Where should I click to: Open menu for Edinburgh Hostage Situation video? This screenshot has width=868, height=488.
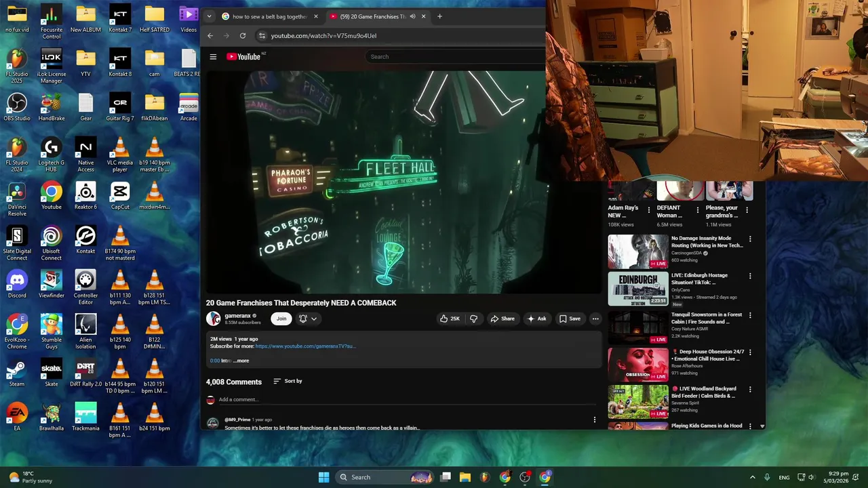pyautogui.click(x=750, y=276)
